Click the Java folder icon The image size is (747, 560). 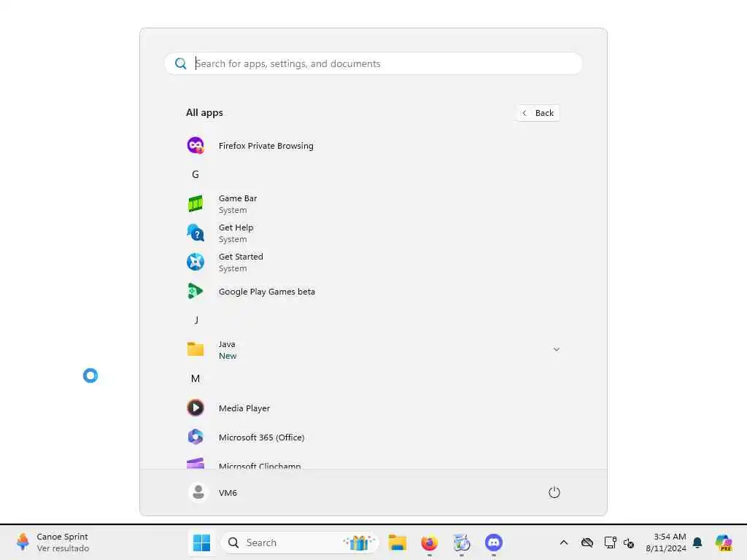196,349
